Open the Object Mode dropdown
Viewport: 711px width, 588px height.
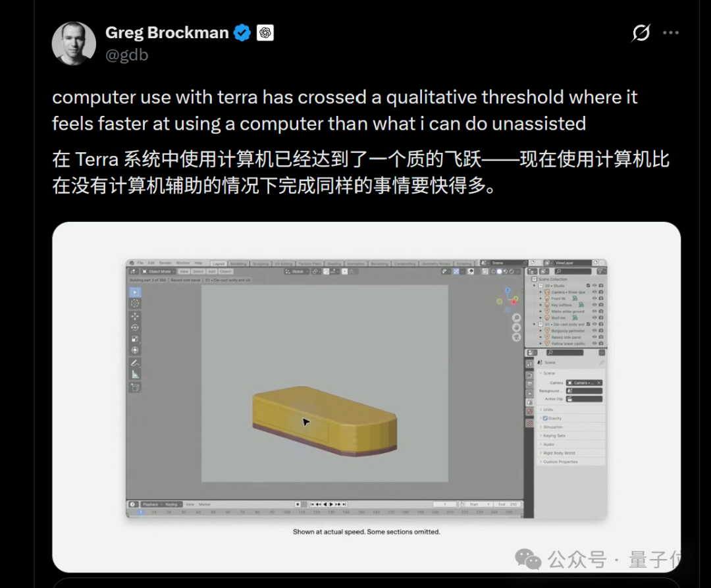pyautogui.click(x=159, y=271)
